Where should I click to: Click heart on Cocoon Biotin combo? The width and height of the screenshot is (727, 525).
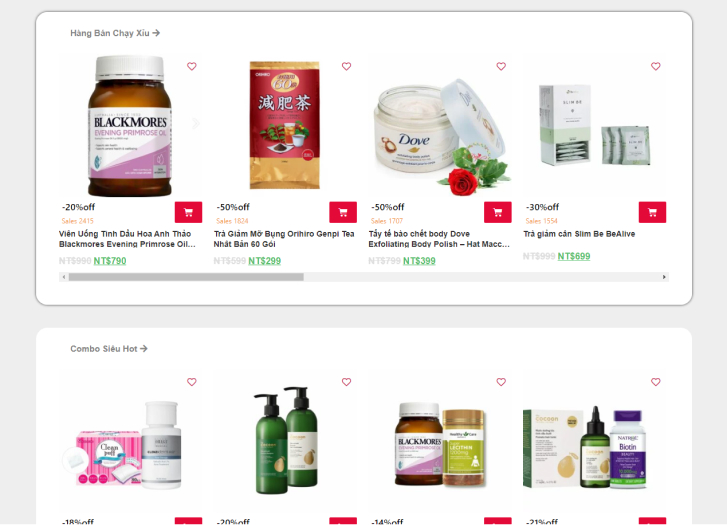[x=656, y=382]
